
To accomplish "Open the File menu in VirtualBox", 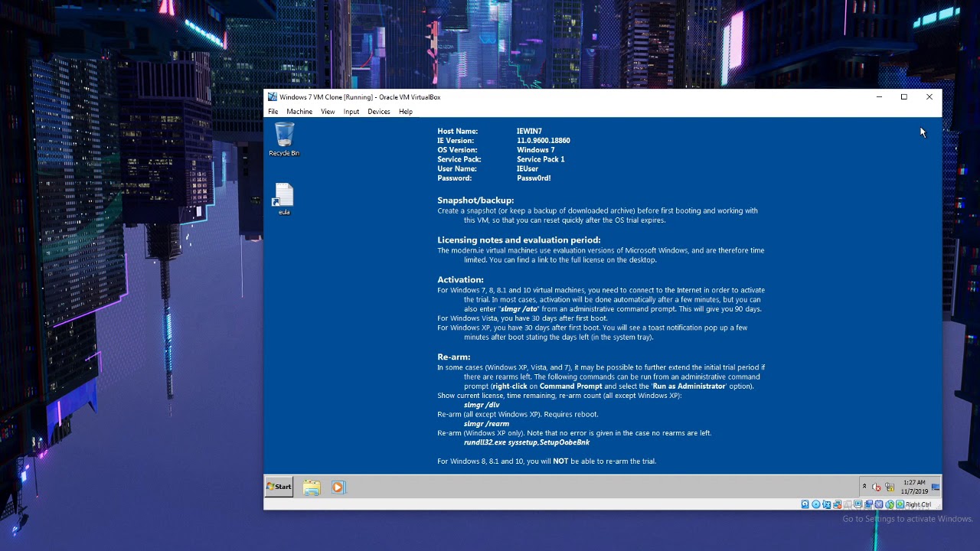I will (273, 112).
